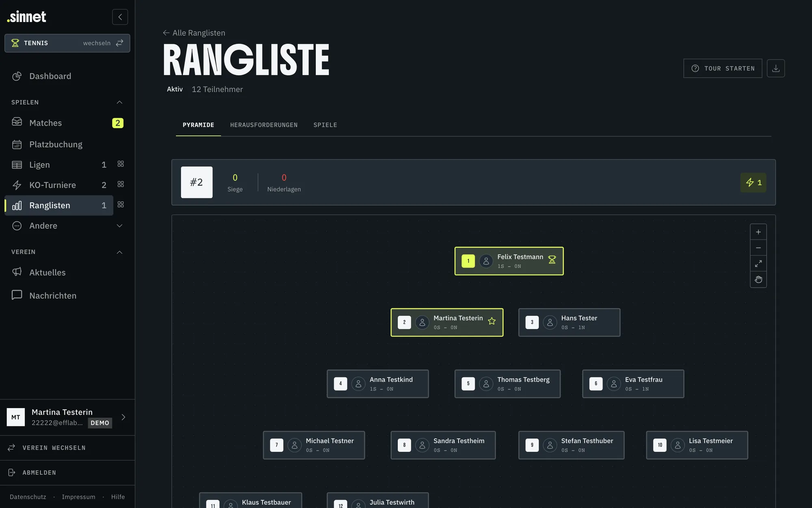Switch sport using the Tennis wechseln selector
The image size is (812, 508).
pos(67,43)
